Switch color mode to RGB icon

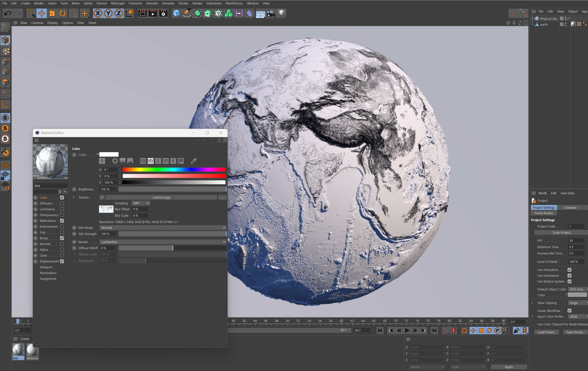[x=143, y=161]
